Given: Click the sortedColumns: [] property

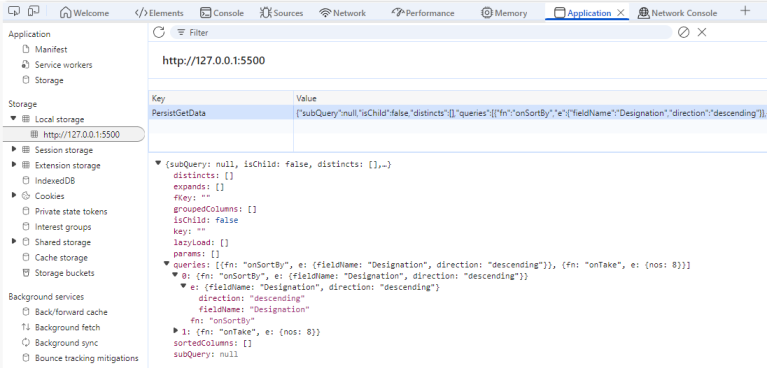Looking at the screenshot, I should [x=212, y=343].
